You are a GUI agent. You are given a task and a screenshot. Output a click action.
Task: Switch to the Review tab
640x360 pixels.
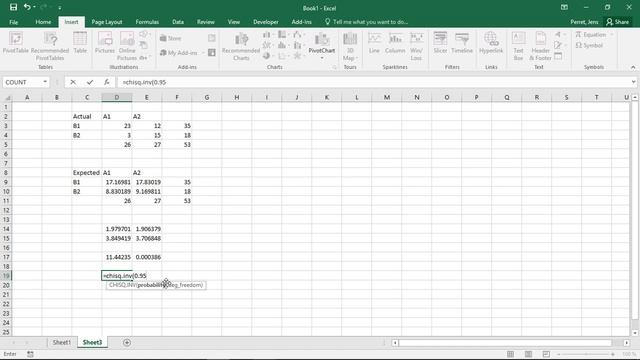[206, 22]
